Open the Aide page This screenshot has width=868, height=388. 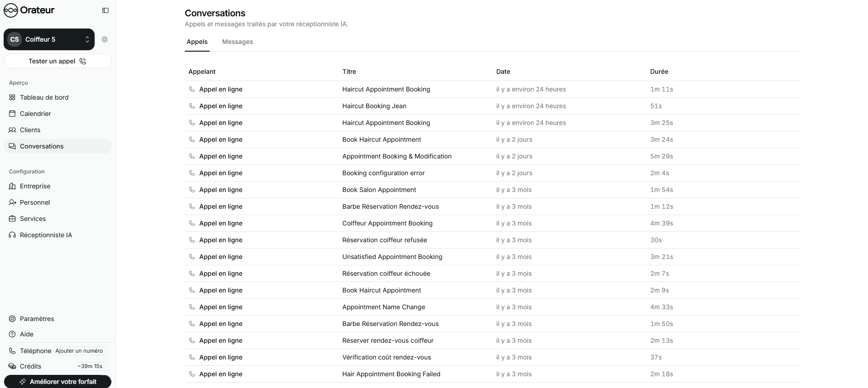tap(58, 334)
